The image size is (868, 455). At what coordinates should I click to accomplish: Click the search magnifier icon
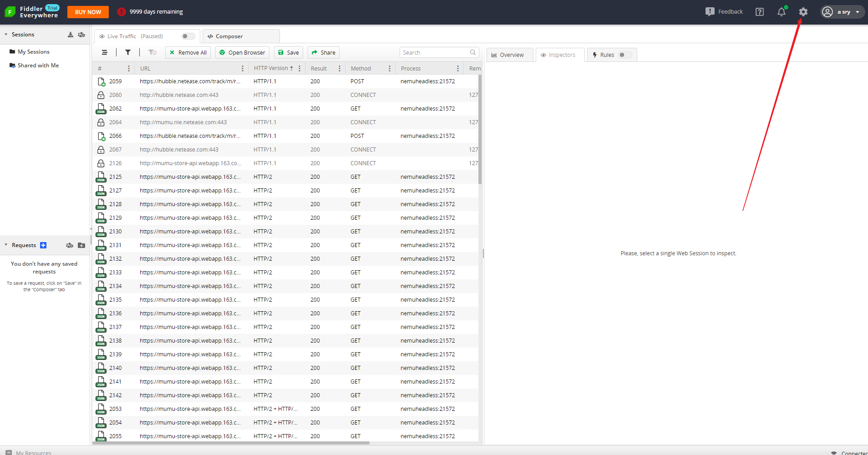[x=473, y=53]
